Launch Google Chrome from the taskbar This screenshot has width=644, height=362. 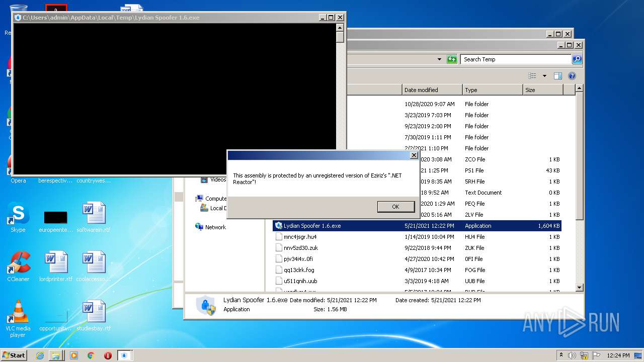[x=91, y=355]
